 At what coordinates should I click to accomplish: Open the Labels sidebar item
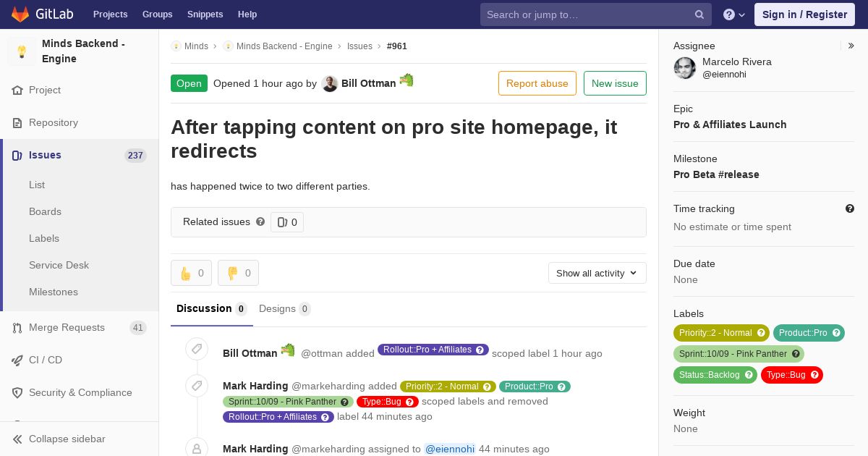(x=44, y=239)
